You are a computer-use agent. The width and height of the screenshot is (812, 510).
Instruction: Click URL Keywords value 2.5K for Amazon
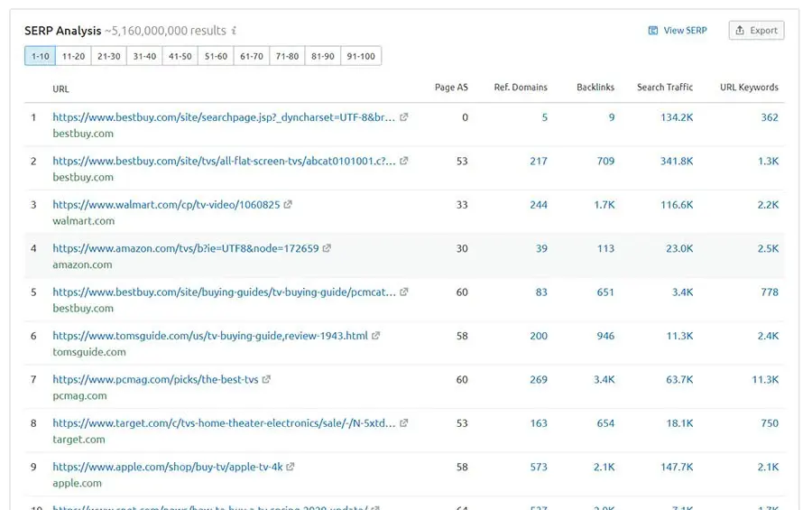[x=767, y=248]
